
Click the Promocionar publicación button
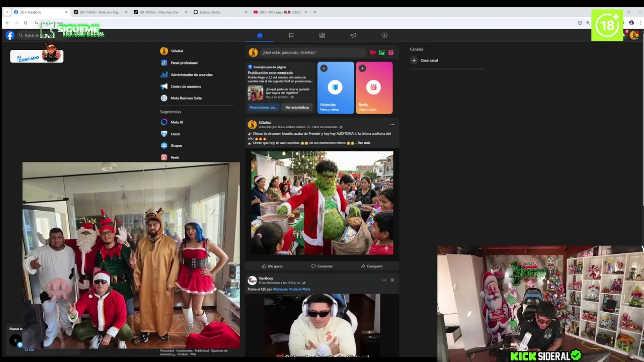[264, 107]
